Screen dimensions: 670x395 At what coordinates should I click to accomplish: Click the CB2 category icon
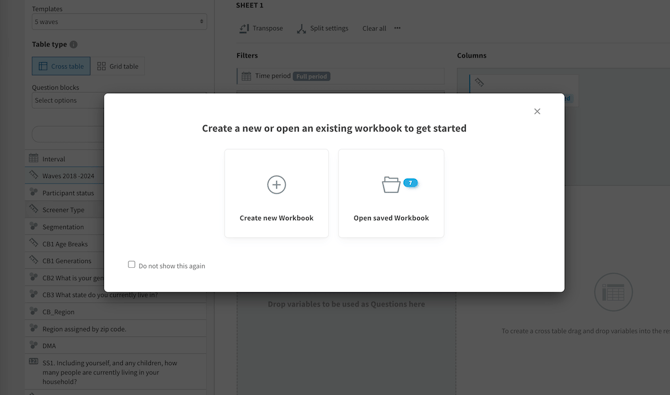pos(33,277)
